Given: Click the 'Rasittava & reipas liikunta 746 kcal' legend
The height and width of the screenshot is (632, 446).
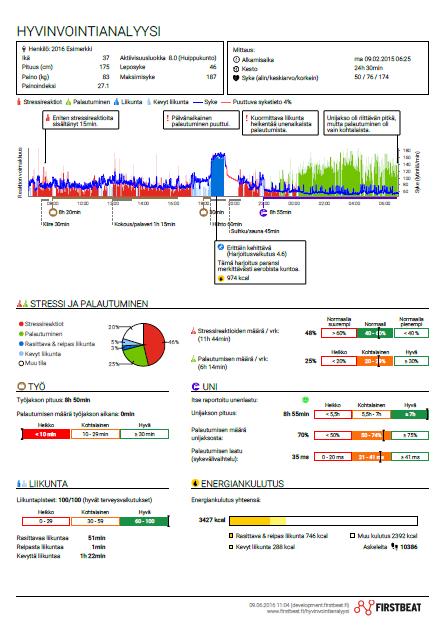Looking at the screenshot, I should pyautogui.click(x=278, y=536).
